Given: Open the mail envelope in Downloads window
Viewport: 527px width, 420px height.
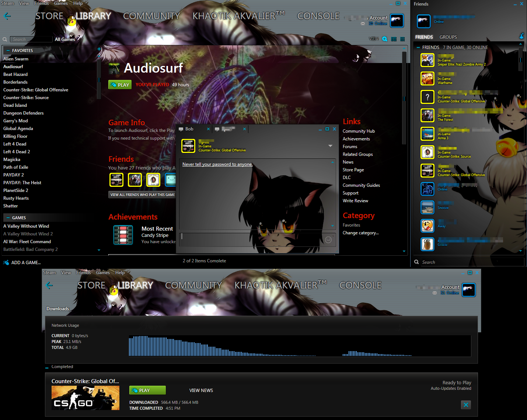Looking at the screenshot, I should (434, 293).
